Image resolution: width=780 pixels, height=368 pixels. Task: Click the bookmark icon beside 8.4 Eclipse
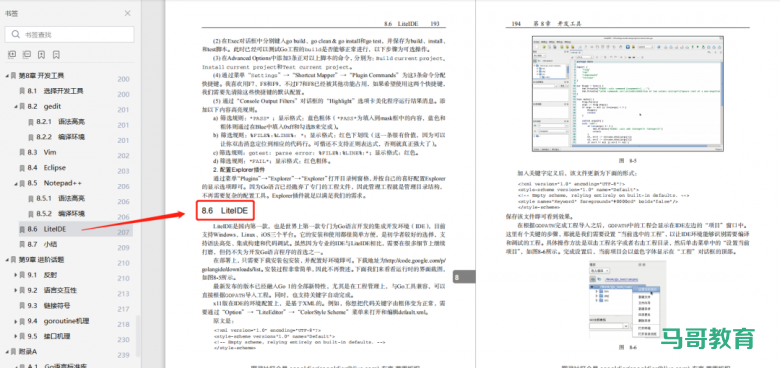pos(22,168)
